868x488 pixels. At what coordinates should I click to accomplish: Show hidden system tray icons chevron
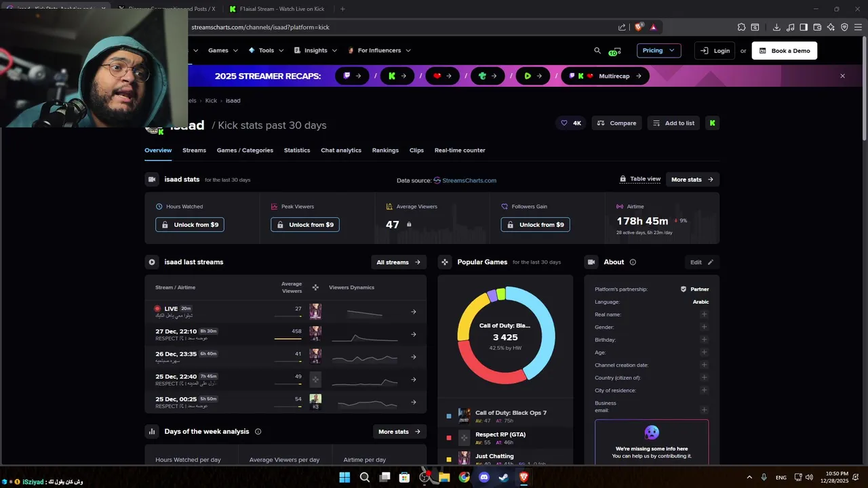749,477
